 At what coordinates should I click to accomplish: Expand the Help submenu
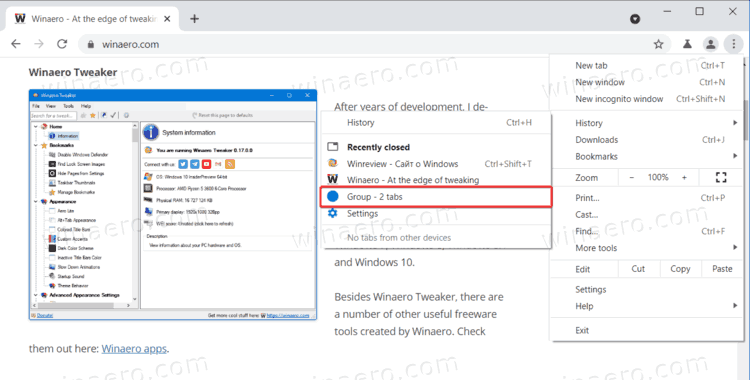pyautogui.click(x=647, y=306)
